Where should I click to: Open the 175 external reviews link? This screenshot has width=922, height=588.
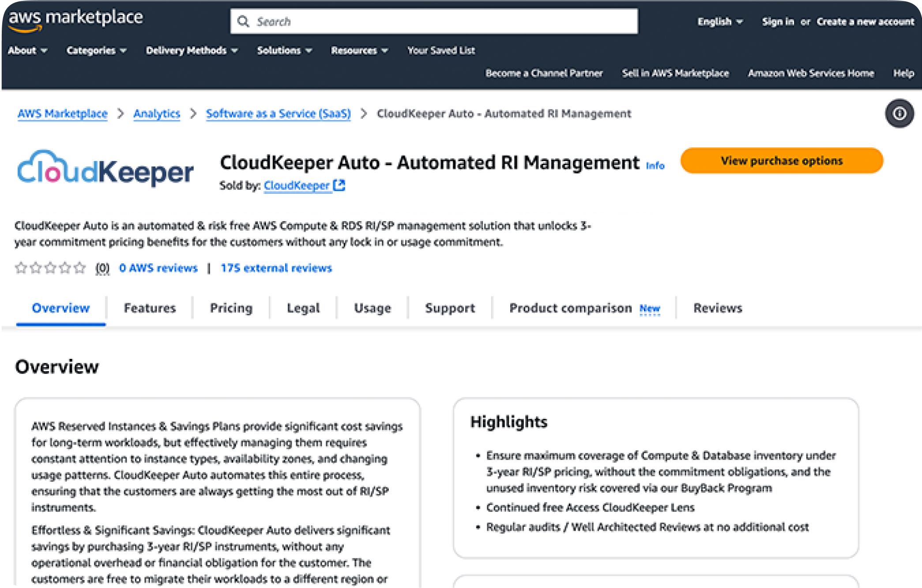276,268
